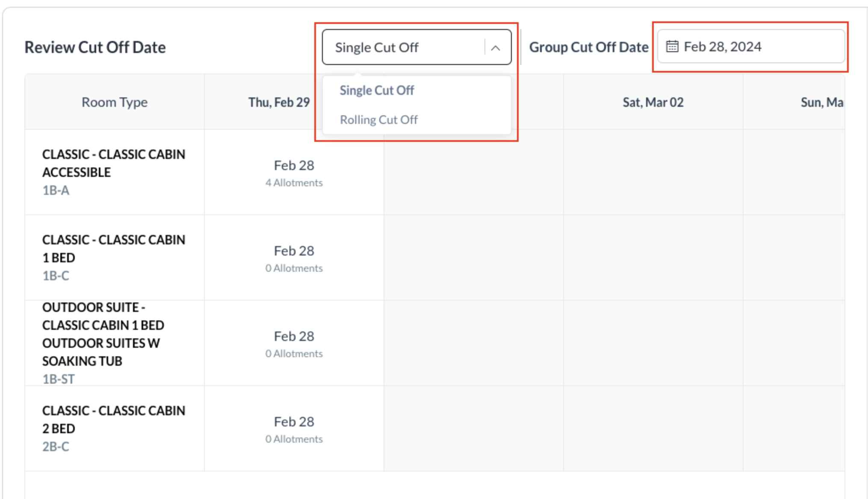868x499 pixels.
Task: Click the Review Cut Off Date heading
Action: (x=95, y=47)
